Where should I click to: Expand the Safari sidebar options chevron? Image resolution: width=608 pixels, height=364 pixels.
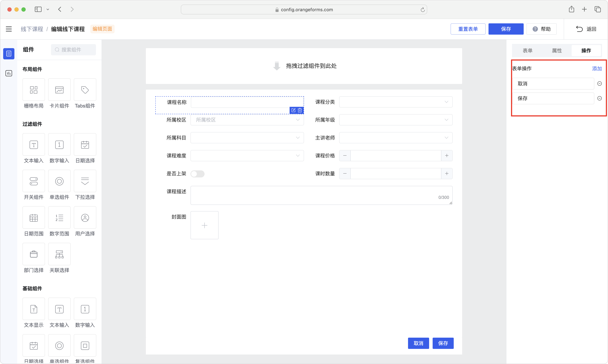click(48, 9)
